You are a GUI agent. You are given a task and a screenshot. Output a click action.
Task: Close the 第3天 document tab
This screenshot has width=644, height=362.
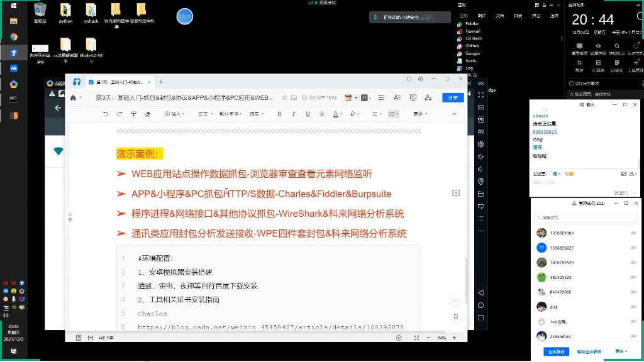149,82
